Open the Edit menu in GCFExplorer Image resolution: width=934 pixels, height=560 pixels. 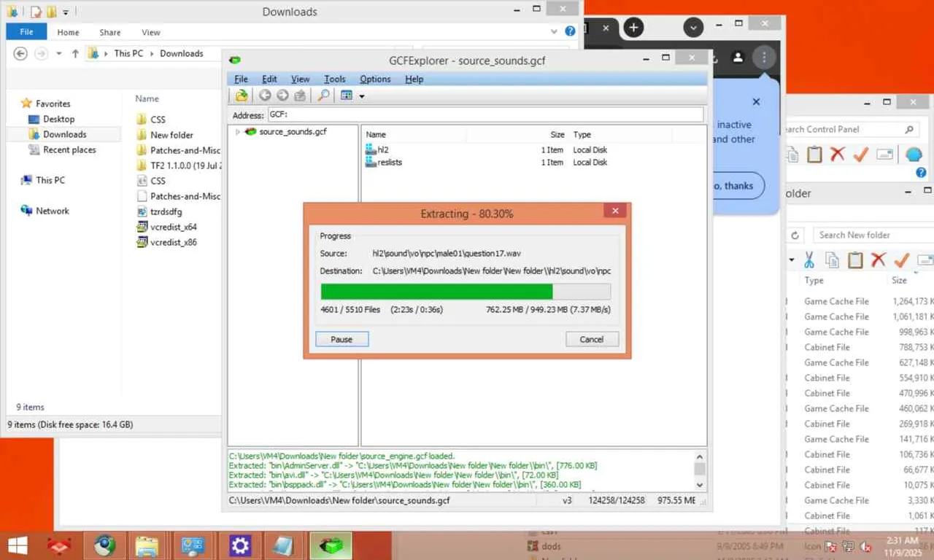tap(269, 79)
